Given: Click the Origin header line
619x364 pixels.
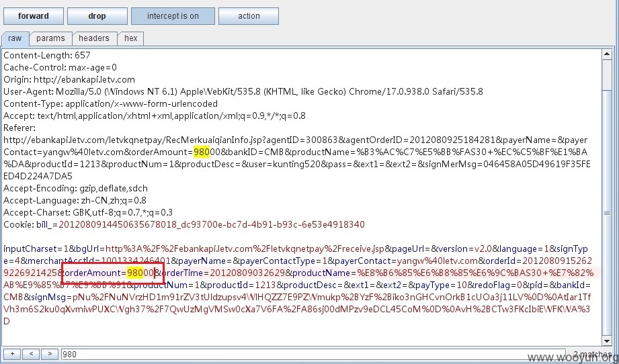Looking at the screenshot, I should pyautogui.click(x=69, y=80).
